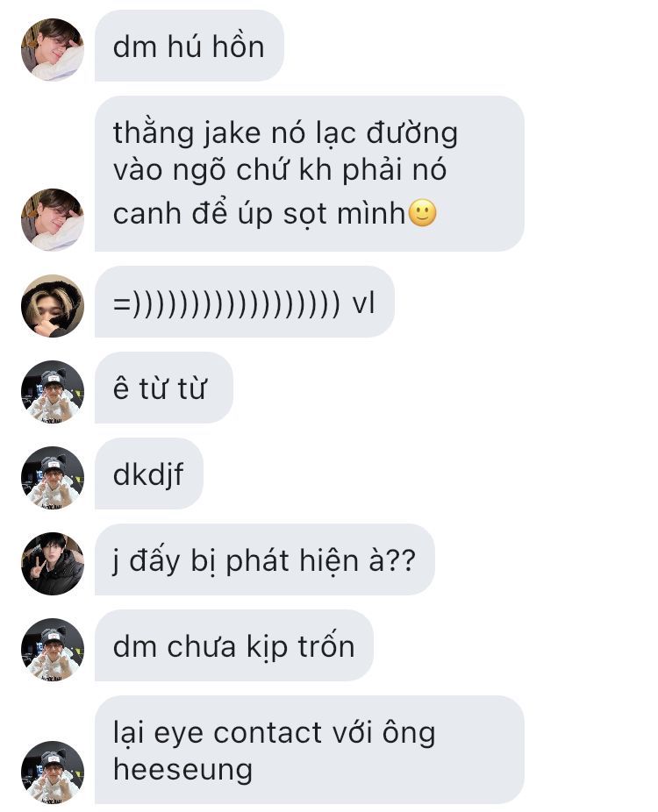
Task: Open the avatar beside "dm hú hồn"
Action: pos(53,50)
